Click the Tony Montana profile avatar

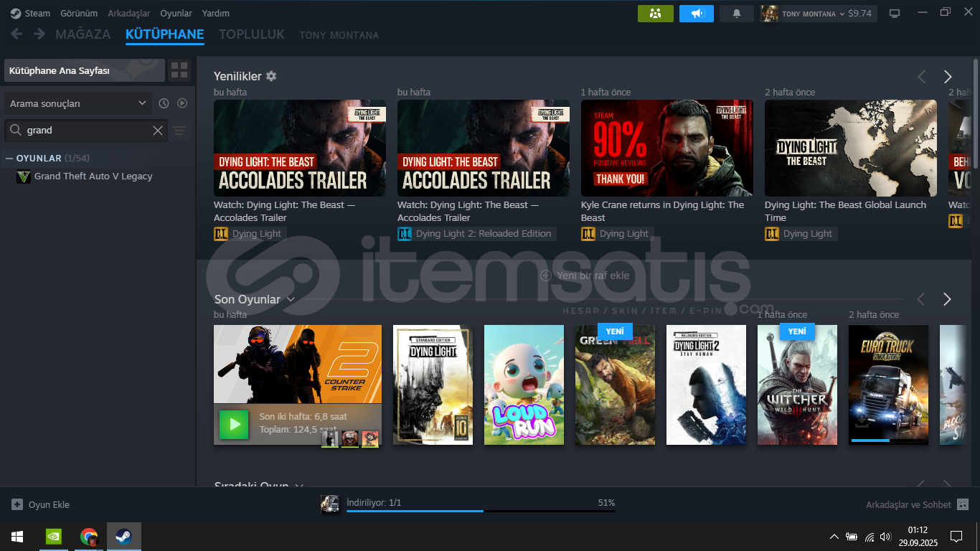pyautogui.click(x=769, y=14)
